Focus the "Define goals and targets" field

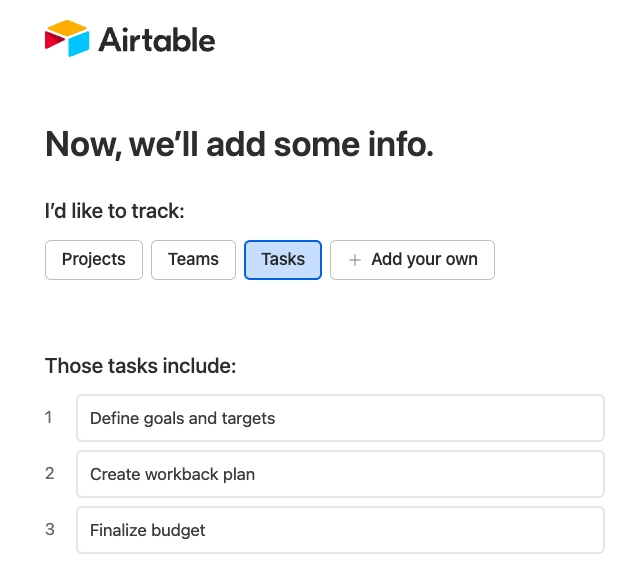tap(340, 418)
